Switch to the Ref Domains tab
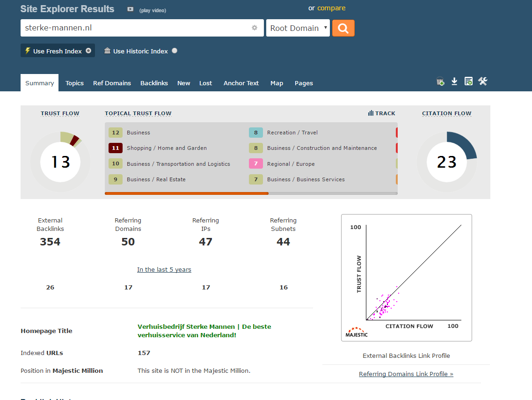Screen dimensions: 532x400 112,83
